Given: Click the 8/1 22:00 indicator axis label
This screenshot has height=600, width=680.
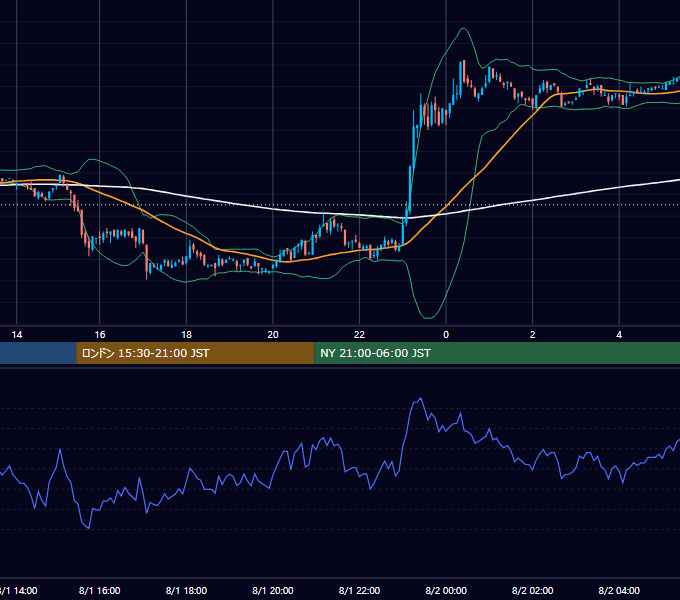Looking at the screenshot, I should click(360, 590).
